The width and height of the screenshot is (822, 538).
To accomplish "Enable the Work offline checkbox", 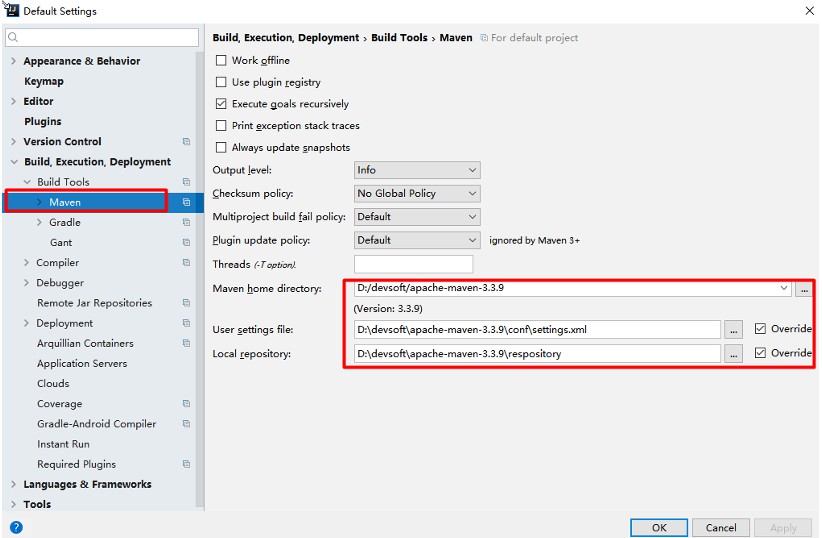I will [x=221, y=60].
